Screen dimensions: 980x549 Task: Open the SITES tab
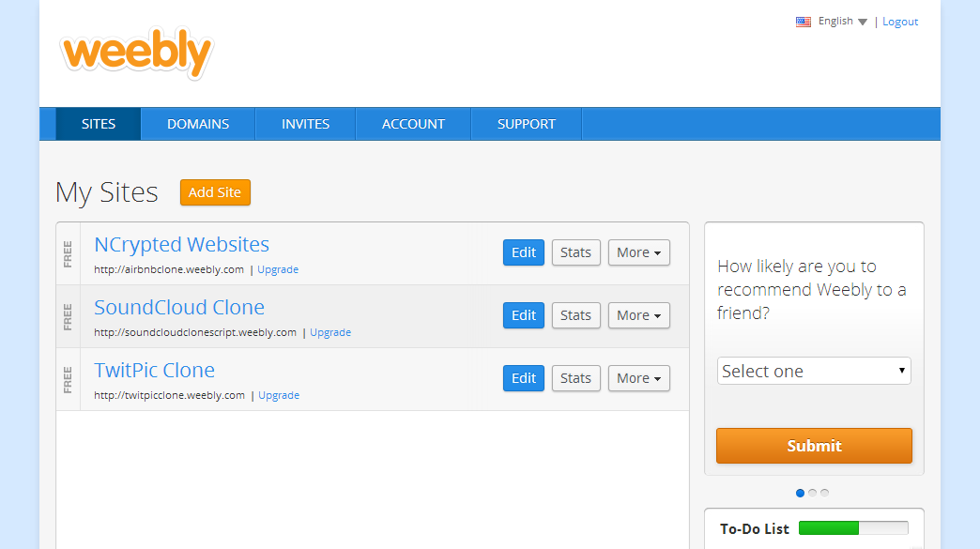point(99,124)
